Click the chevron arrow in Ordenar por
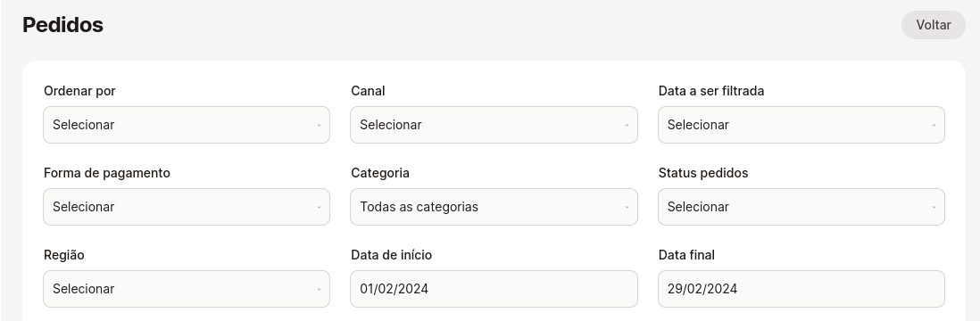The image size is (980, 321). 319,125
